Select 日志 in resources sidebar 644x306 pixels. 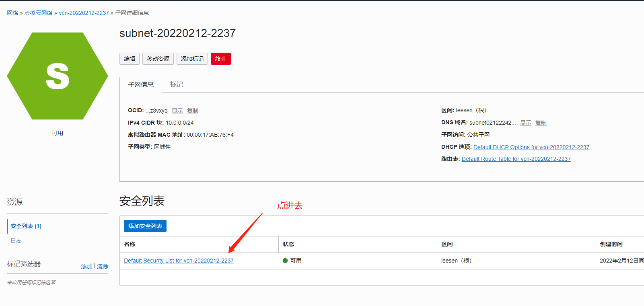click(x=16, y=240)
